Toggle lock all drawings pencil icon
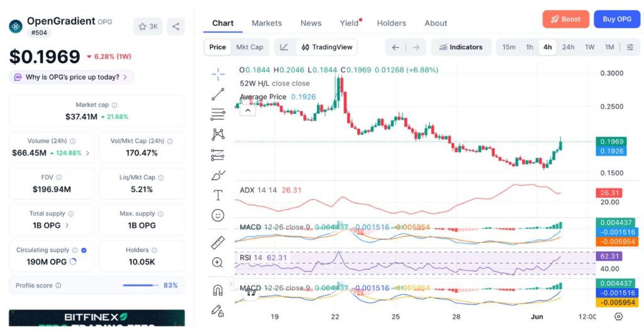The height and width of the screenshot is (331, 644). pos(218,310)
